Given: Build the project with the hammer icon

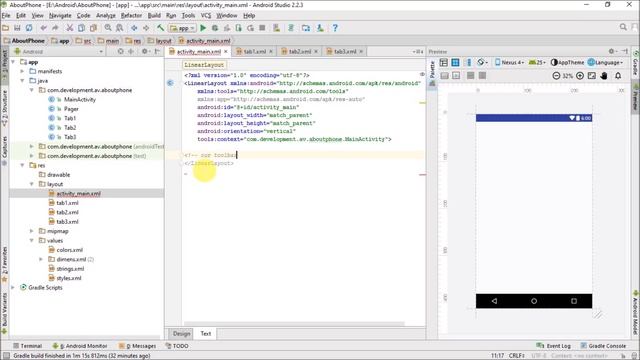Looking at the screenshot, I should (x=160, y=28).
